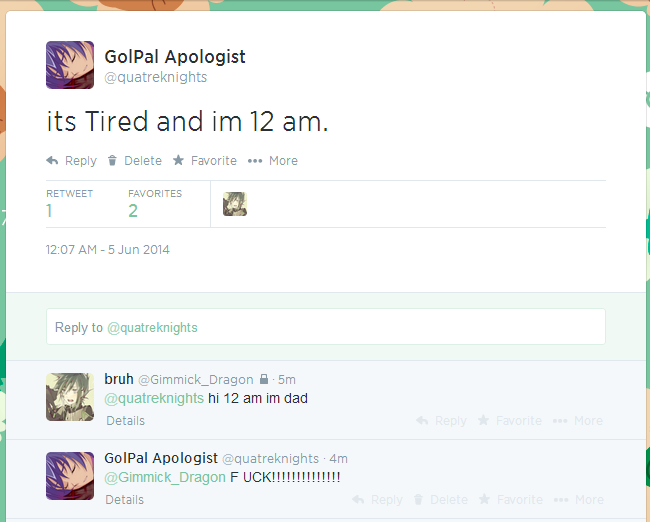Expand Details on the F UCK reply
Screen dimensions: 650x522
point(125,500)
